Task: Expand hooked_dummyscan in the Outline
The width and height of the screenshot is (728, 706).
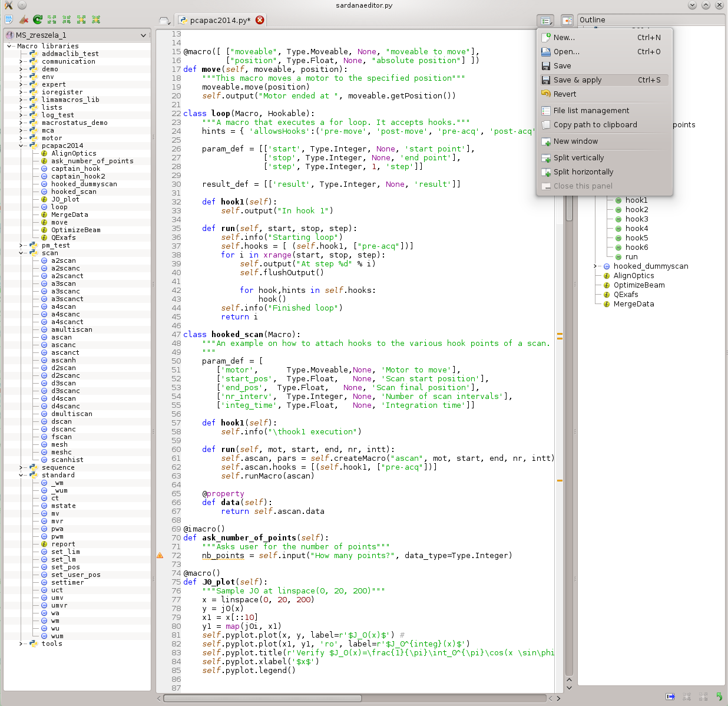Action: pos(595,266)
